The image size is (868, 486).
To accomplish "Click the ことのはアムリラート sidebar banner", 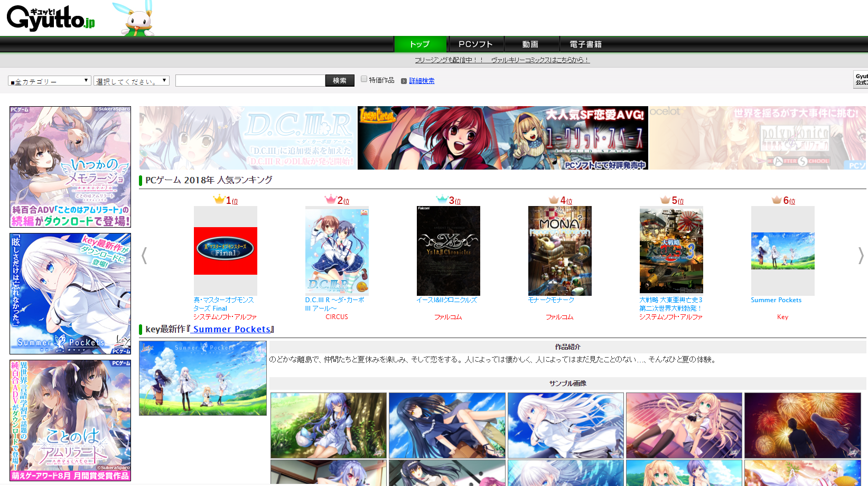I will pos(70,420).
